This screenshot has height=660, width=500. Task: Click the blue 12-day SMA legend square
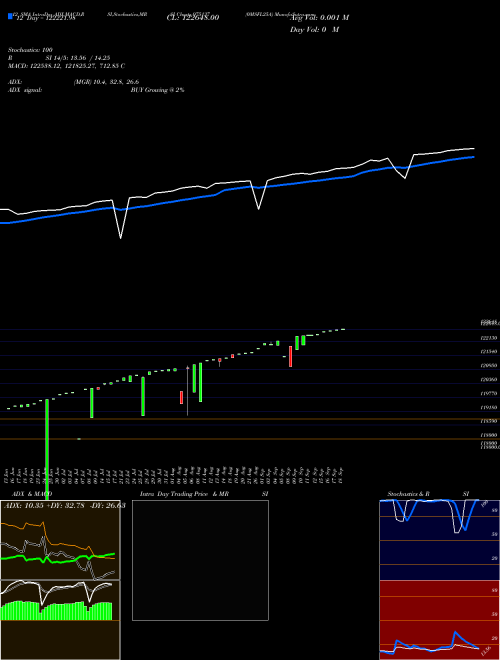(x=10, y=17)
